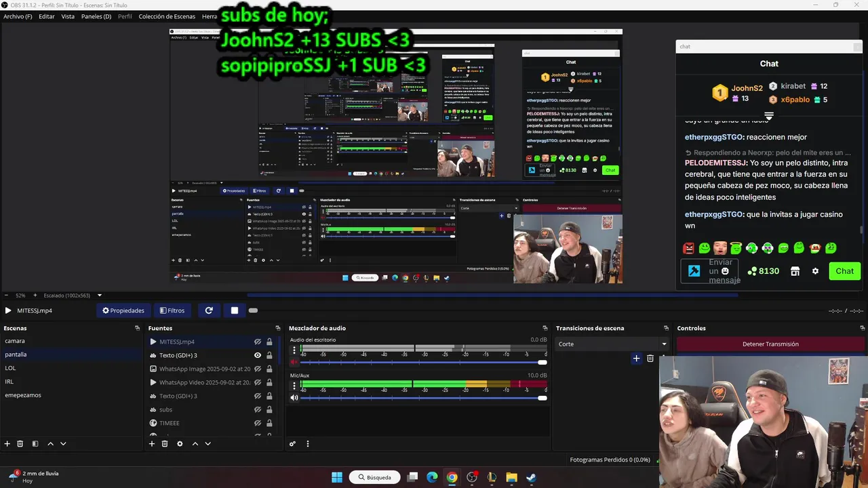This screenshot has height=488, width=868.
Task: Open source properties gear in Fuentes toolbar
Action: [180, 444]
